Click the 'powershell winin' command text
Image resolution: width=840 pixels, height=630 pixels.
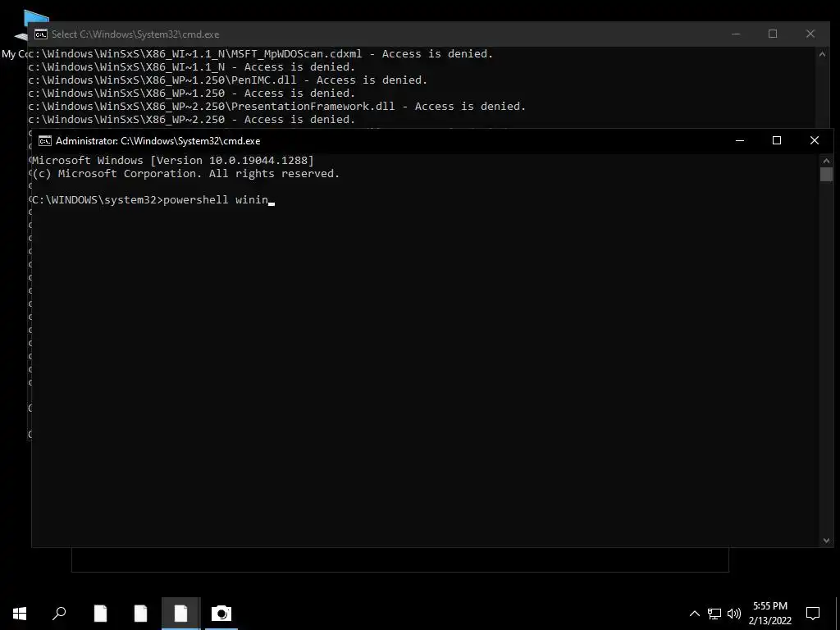(216, 200)
